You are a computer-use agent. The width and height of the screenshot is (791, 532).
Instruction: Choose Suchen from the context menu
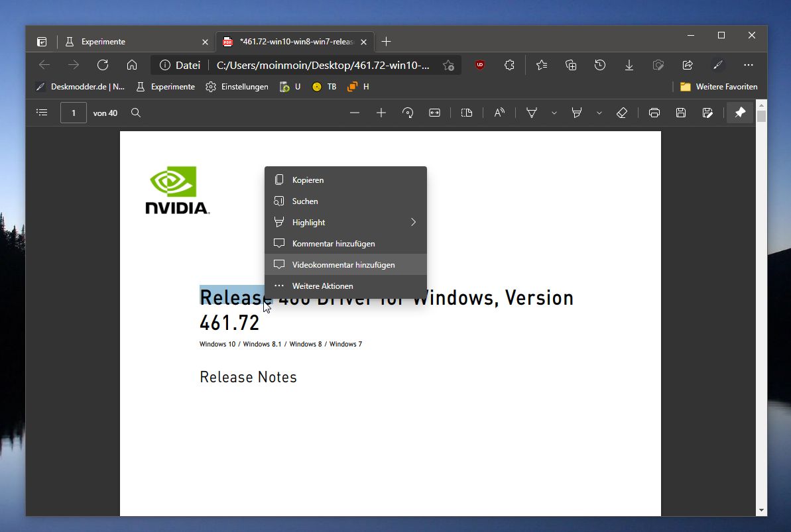point(345,201)
